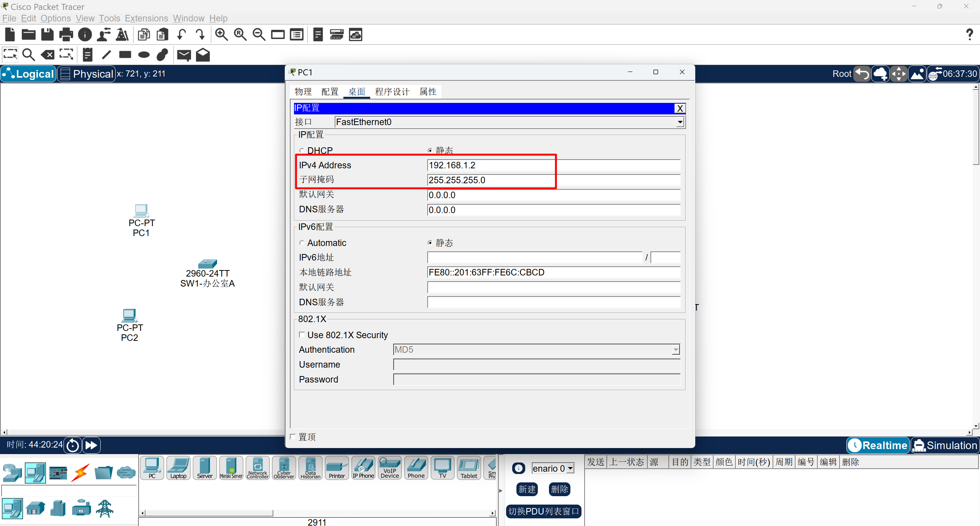Switch to the Logical workspace view

tap(28, 74)
